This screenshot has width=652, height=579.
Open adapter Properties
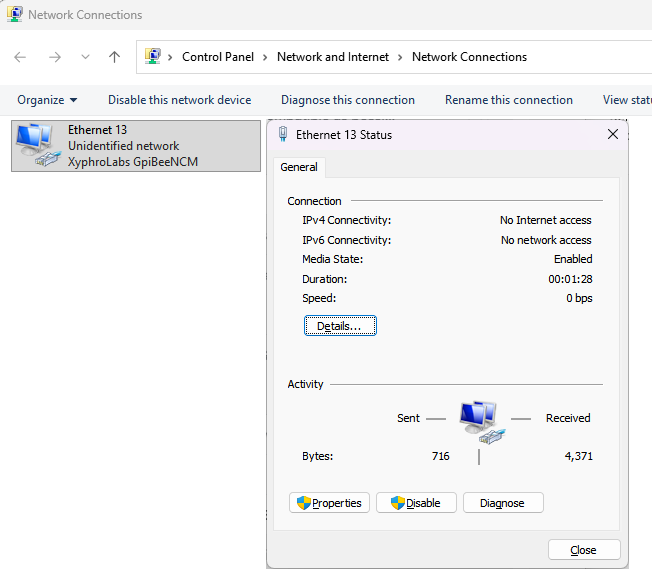[329, 503]
